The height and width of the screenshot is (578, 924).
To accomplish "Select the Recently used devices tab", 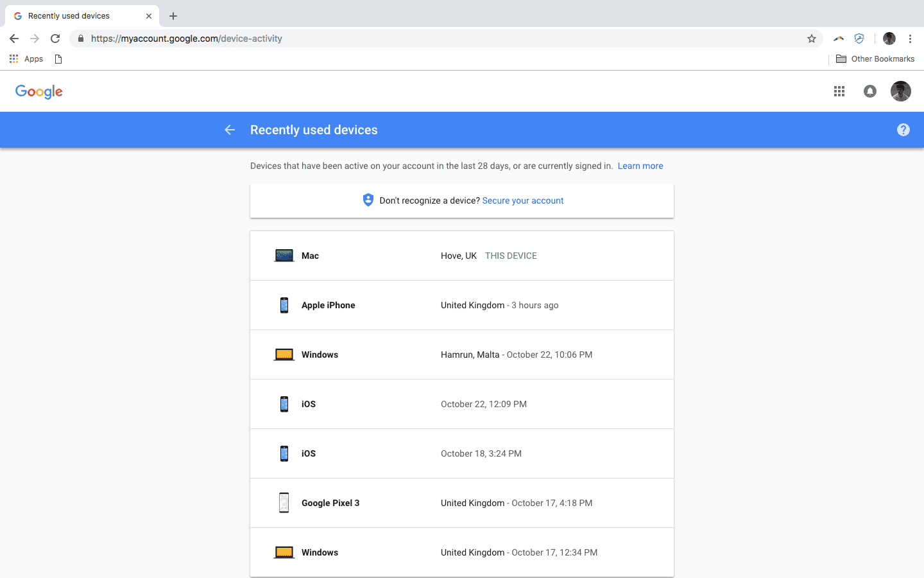I will tap(81, 16).
